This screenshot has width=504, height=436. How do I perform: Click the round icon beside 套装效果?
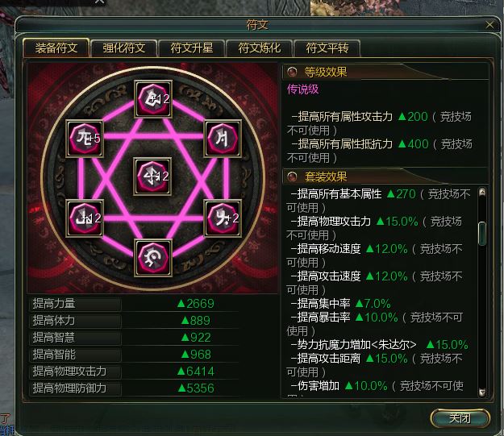[292, 176]
